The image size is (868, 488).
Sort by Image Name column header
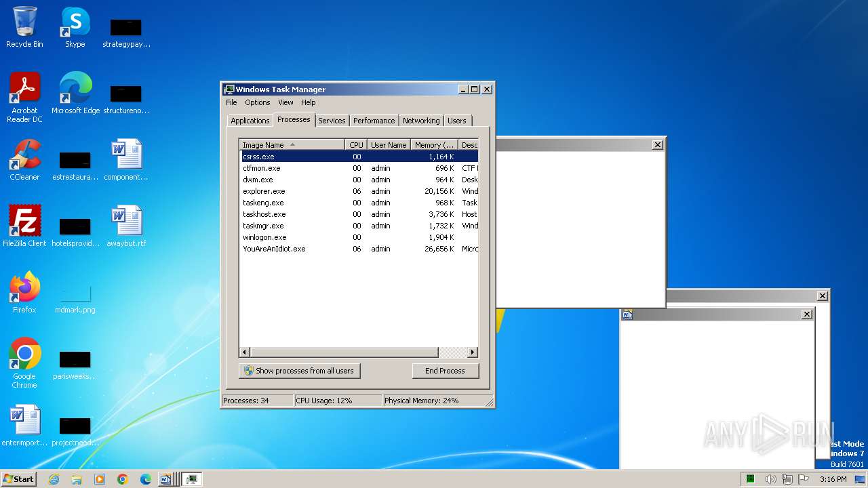tap(292, 144)
